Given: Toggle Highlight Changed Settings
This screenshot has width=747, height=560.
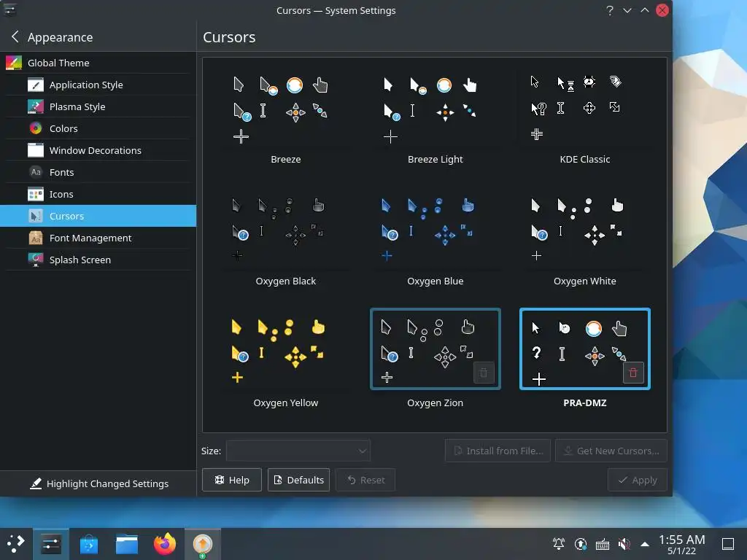Looking at the screenshot, I should pyautogui.click(x=98, y=484).
